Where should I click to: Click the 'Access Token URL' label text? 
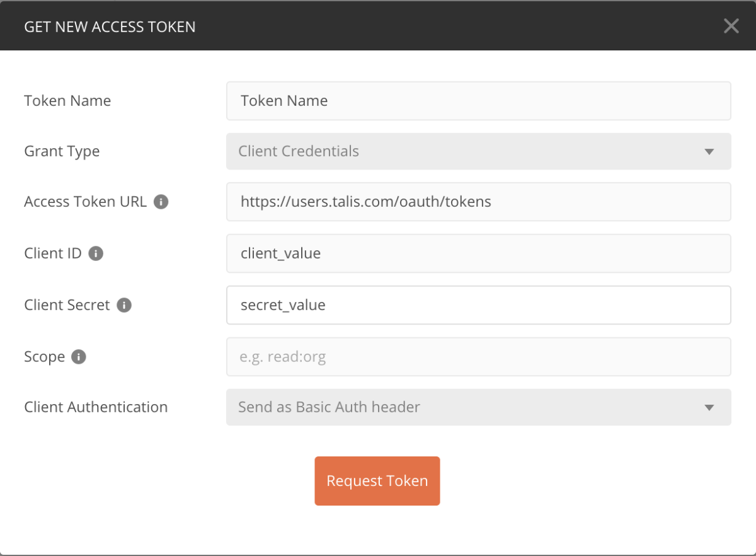(x=85, y=202)
